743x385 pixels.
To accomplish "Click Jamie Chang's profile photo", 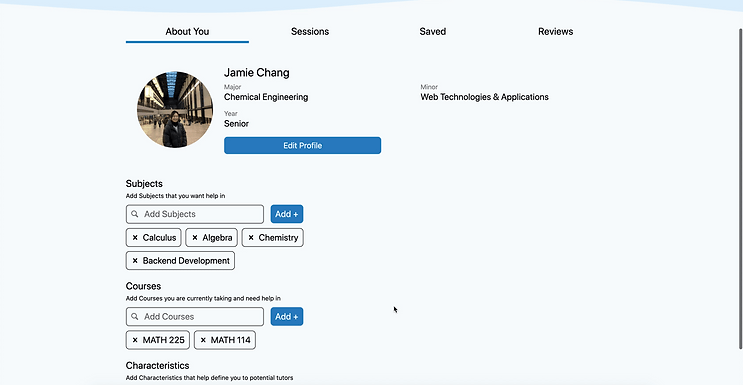I will pyautogui.click(x=175, y=110).
